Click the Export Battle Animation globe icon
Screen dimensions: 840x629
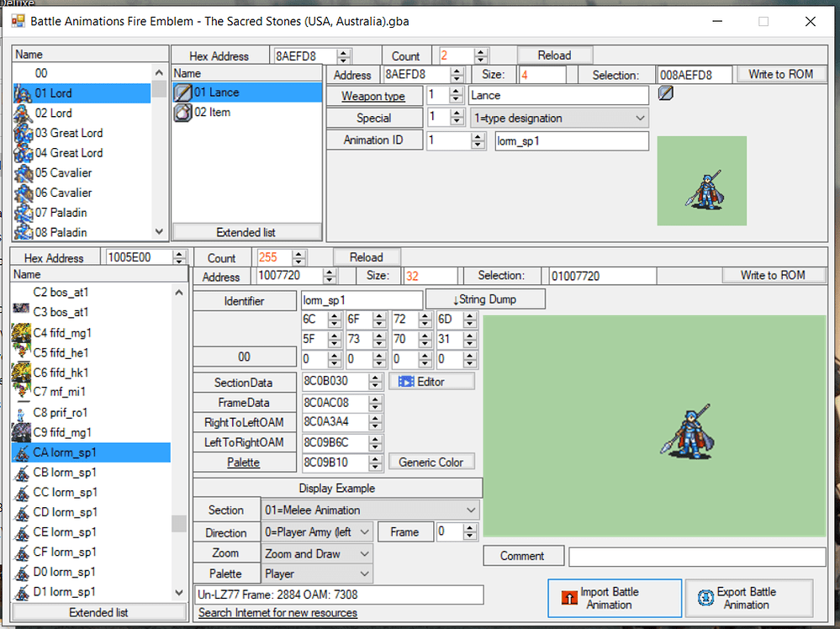pos(705,598)
